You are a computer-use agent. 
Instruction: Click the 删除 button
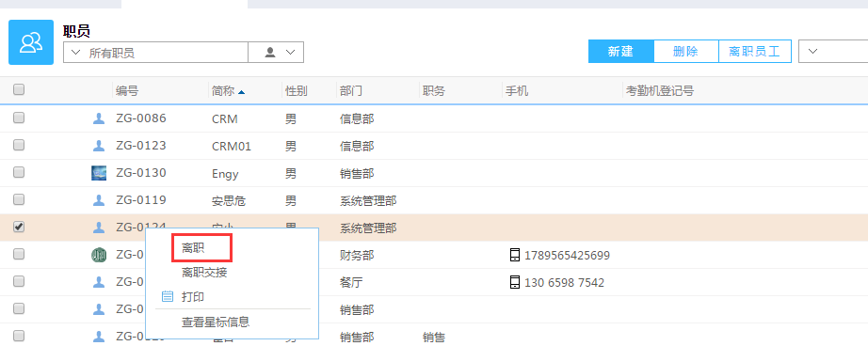coord(686,52)
